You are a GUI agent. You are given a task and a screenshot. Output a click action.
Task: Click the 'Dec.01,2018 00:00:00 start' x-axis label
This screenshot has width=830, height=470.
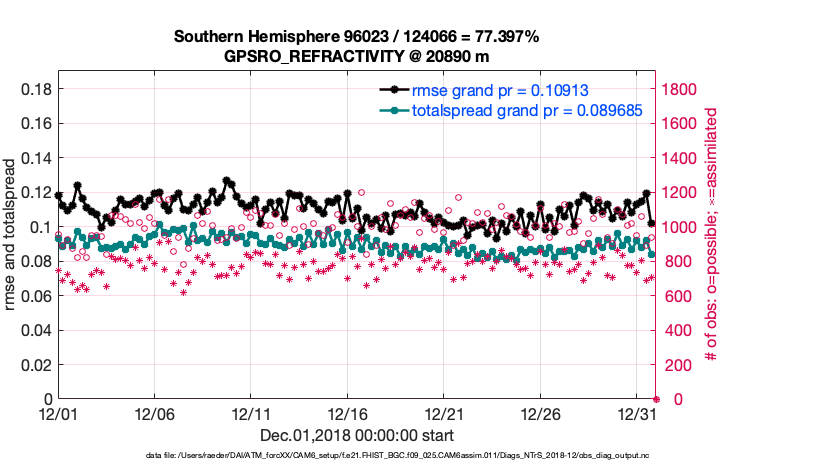tap(356, 435)
